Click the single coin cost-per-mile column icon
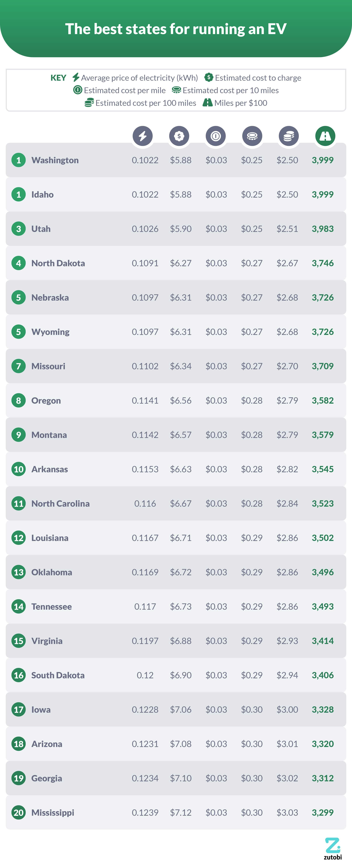Viewport: 352px width, 868px height. click(x=216, y=136)
